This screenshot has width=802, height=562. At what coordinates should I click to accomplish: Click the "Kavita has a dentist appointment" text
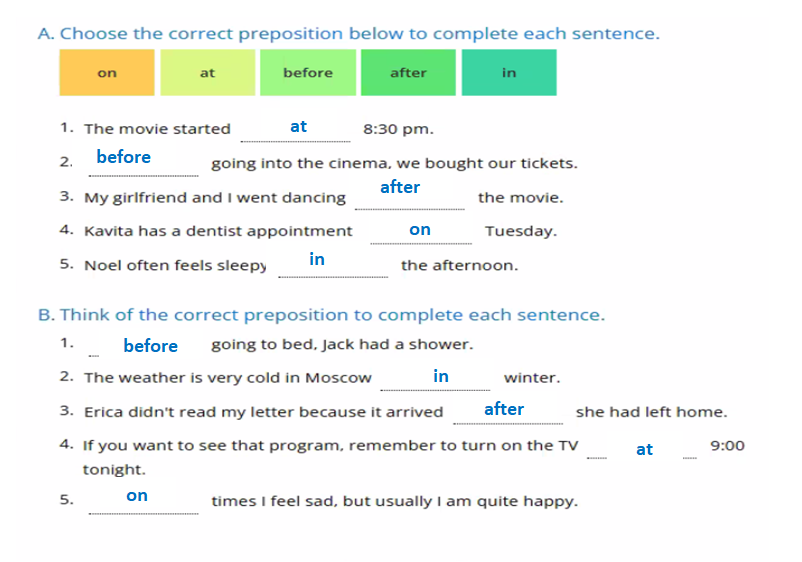218,231
